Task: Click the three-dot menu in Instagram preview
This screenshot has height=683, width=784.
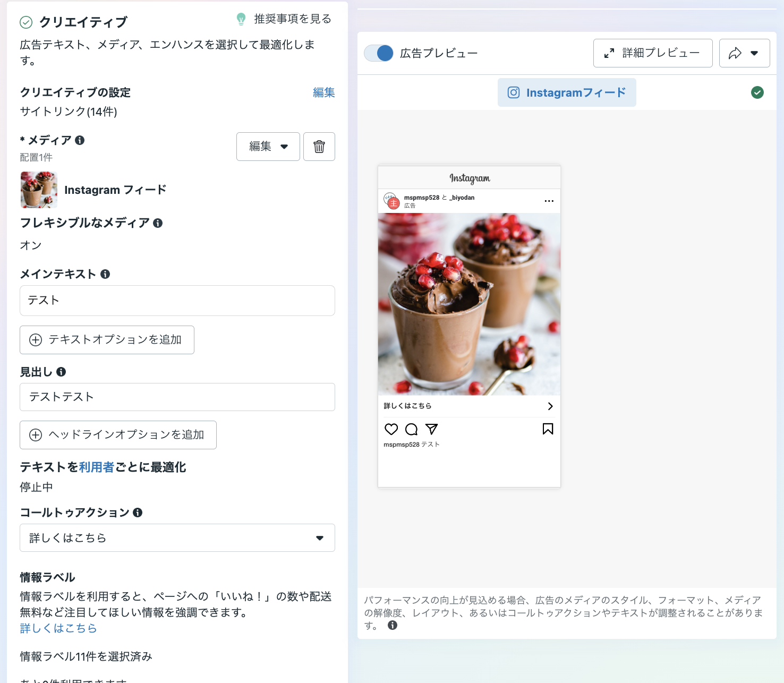Action: coord(549,201)
